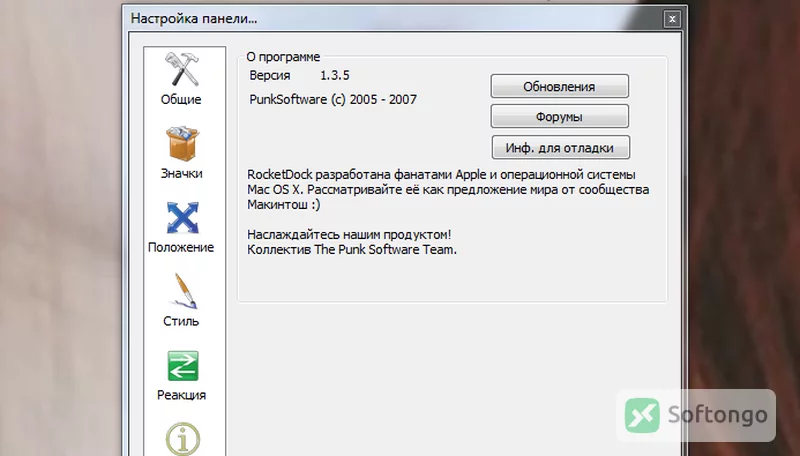Open the Значки box icon section
Image resolution: width=800 pixels, height=456 pixels.
[x=182, y=143]
